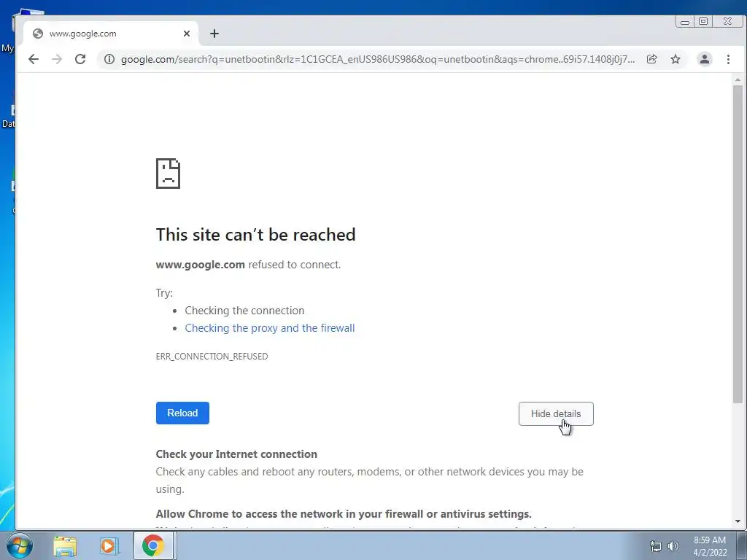Open the Windows Start menu
This screenshot has width=747, height=560.
point(19,545)
